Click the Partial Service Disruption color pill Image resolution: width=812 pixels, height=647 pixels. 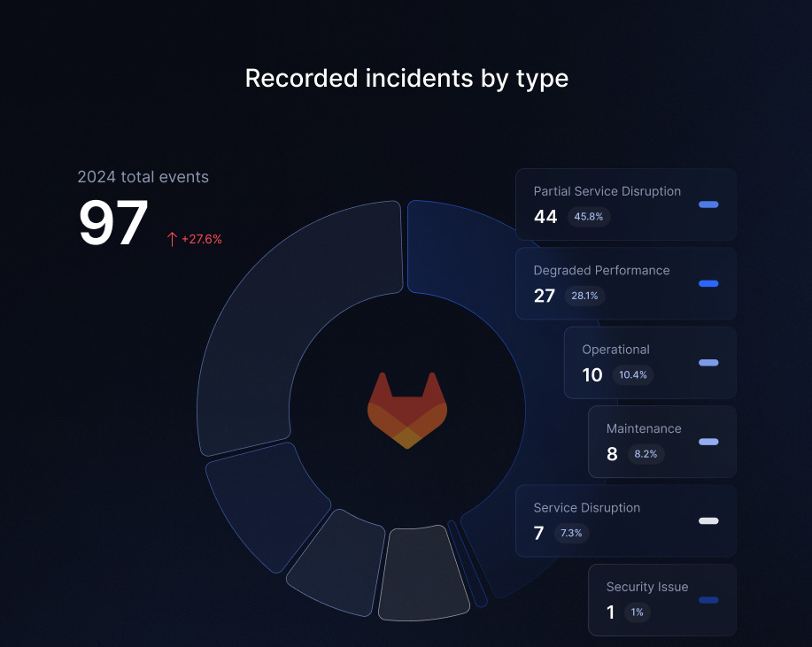(x=708, y=204)
